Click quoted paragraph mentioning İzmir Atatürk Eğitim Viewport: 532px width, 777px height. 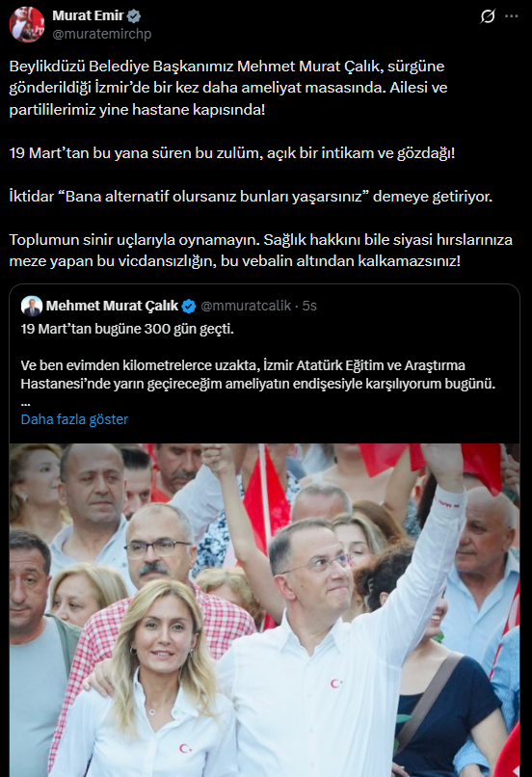[258, 375]
